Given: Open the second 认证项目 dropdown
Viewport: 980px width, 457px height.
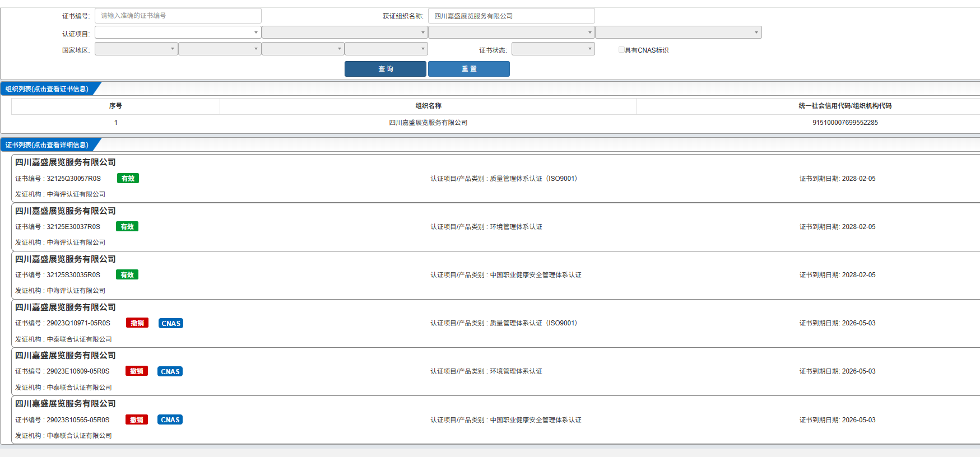Looking at the screenshot, I should 345,32.
